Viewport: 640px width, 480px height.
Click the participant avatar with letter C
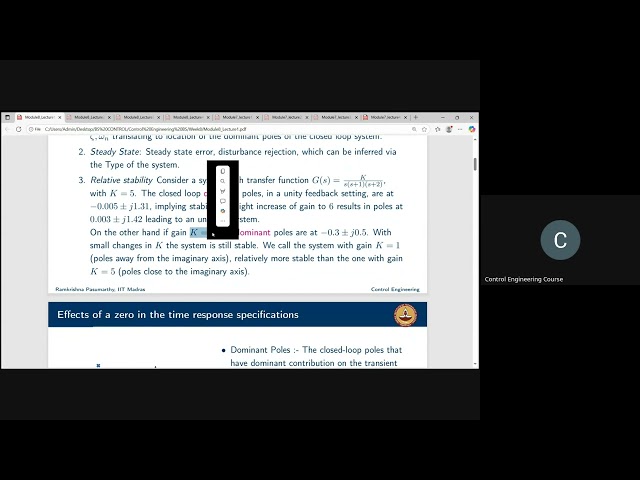560,240
